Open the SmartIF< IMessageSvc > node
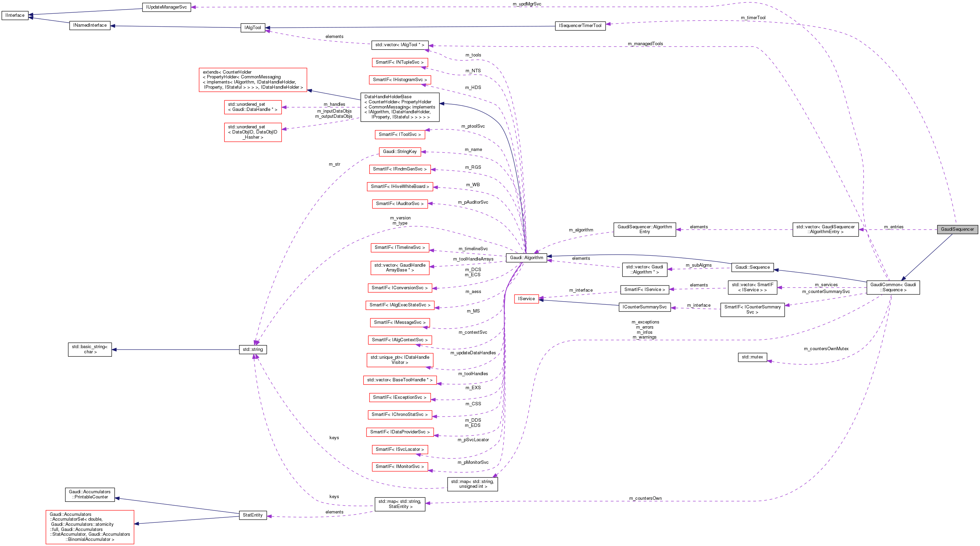 [400, 323]
